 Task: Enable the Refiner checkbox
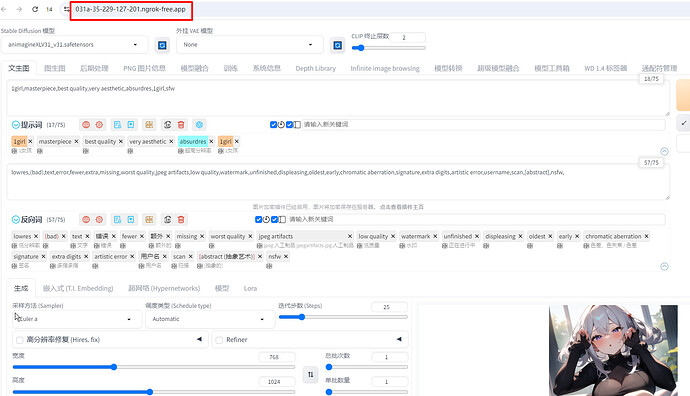(219, 340)
